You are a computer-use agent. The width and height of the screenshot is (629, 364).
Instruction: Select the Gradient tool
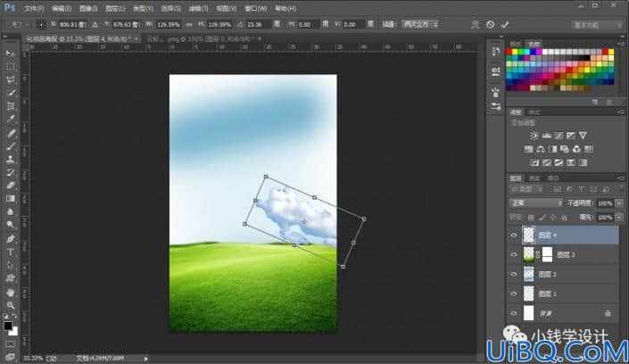tap(10, 199)
